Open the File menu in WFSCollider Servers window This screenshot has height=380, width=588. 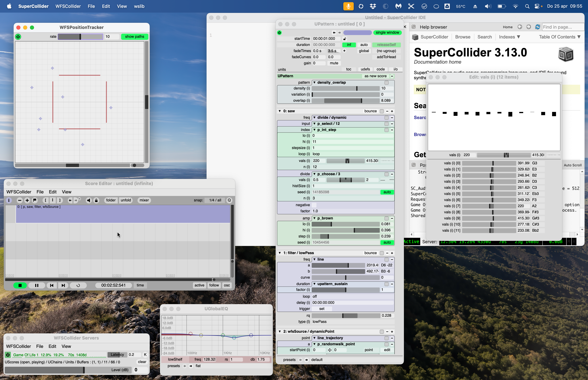coord(39,346)
